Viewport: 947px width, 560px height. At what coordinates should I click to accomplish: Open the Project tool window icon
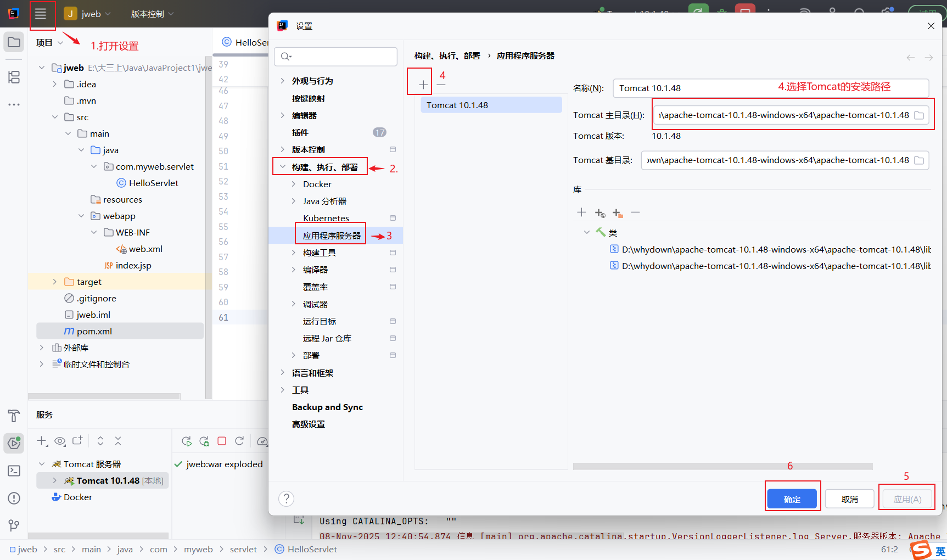pos(14,42)
